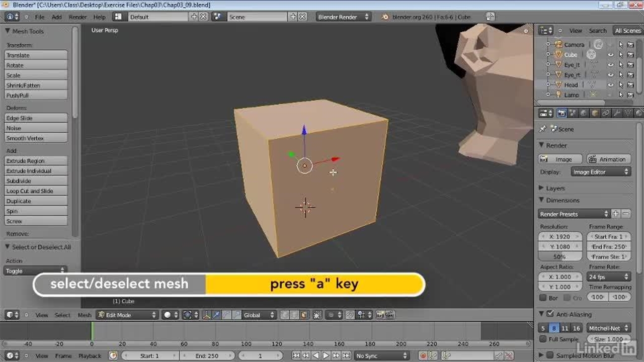Enable the Full Sample checkbox
The width and height of the screenshot is (644, 362).
tap(543, 339)
